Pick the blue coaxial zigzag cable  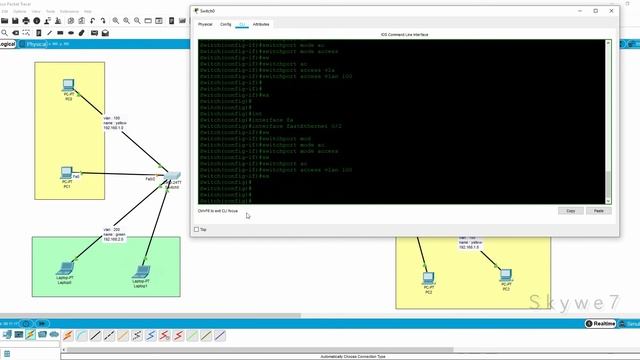click(151, 336)
